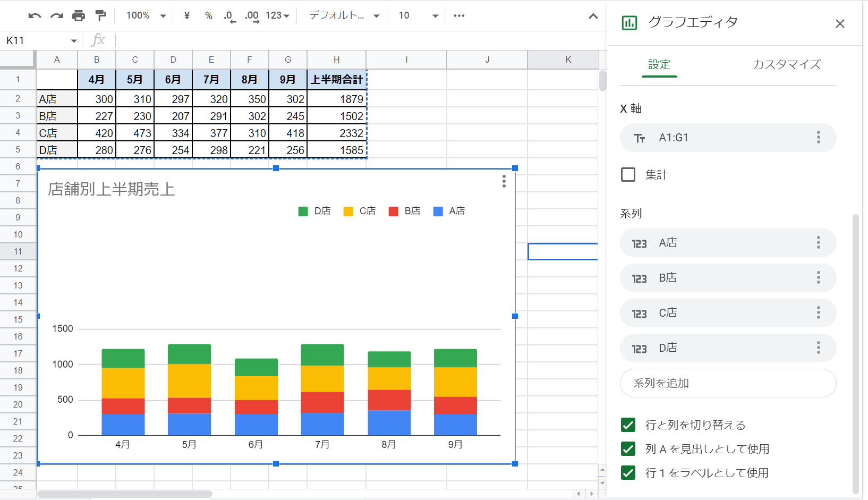Click the green D店 legend swatch
The width and height of the screenshot is (868, 500).
(303, 211)
